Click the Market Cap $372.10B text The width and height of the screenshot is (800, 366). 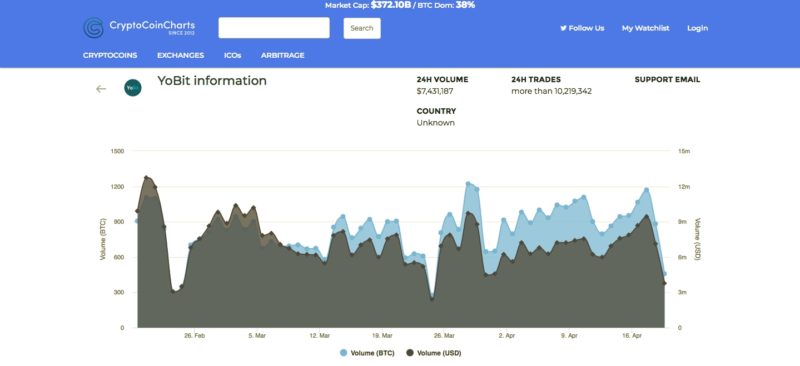click(x=367, y=5)
